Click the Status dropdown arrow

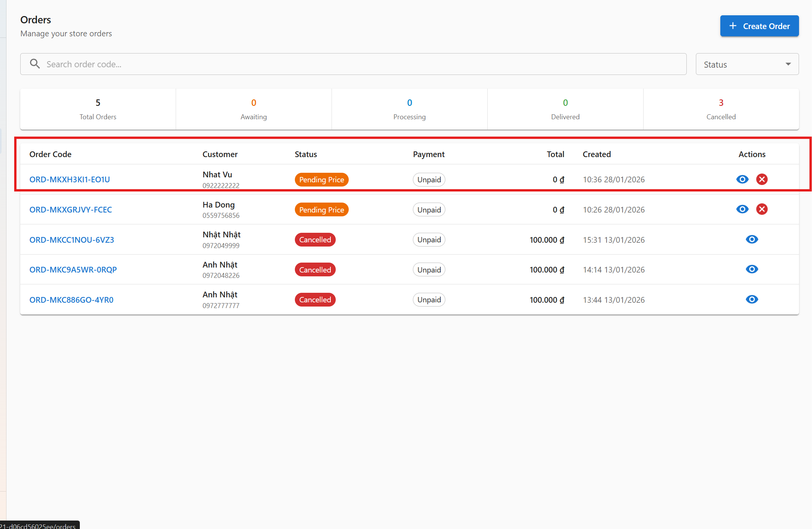(788, 64)
